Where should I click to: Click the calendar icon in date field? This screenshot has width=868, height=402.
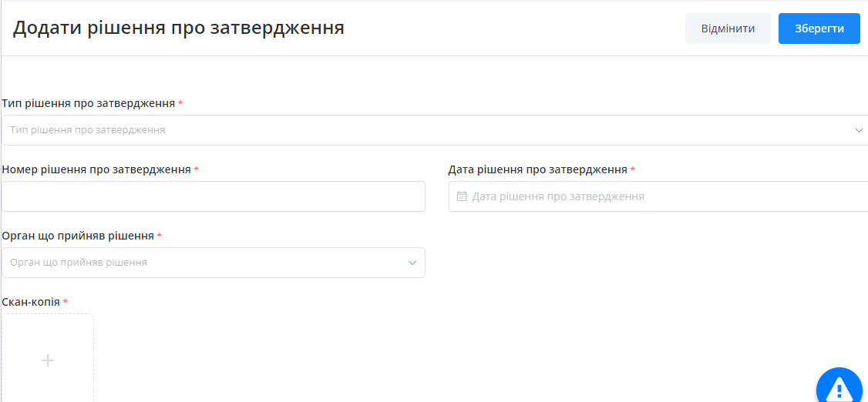(x=462, y=196)
